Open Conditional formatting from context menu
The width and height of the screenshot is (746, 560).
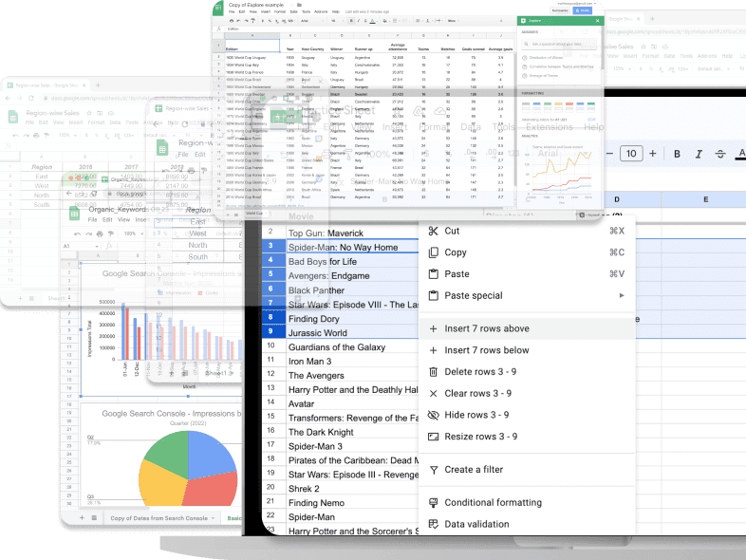point(493,502)
